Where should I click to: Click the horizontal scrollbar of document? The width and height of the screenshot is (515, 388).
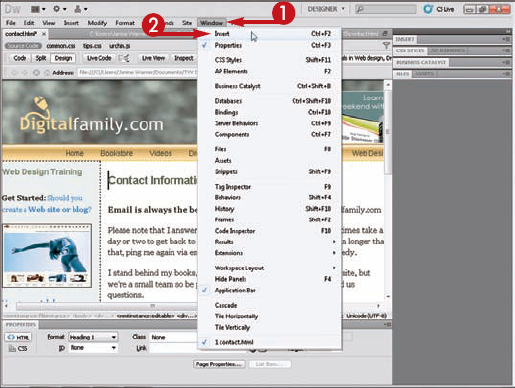pos(107,306)
